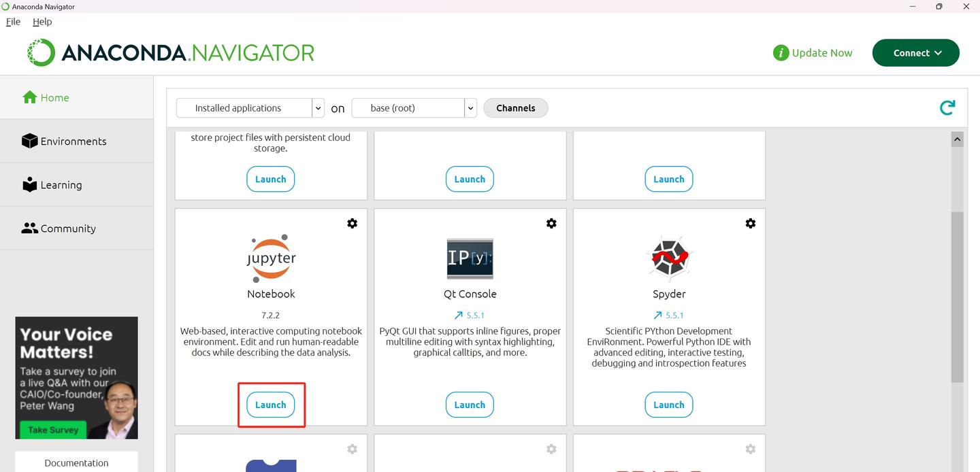The width and height of the screenshot is (980, 472).
Task: Launch the Notebook application
Action: click(x=270, y=404)
